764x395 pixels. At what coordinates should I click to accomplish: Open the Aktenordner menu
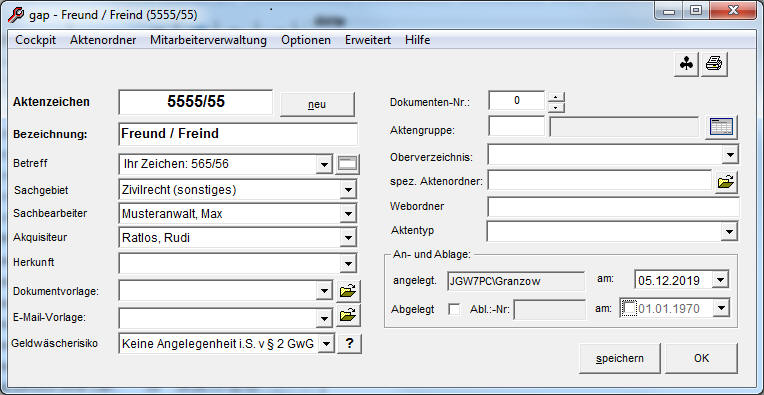pyautogui.click(x=103, y=40)
